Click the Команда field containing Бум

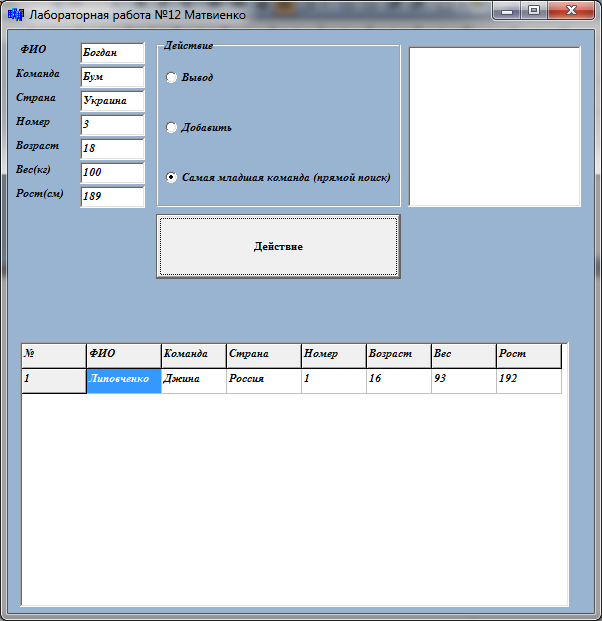[x=112, y=76]
